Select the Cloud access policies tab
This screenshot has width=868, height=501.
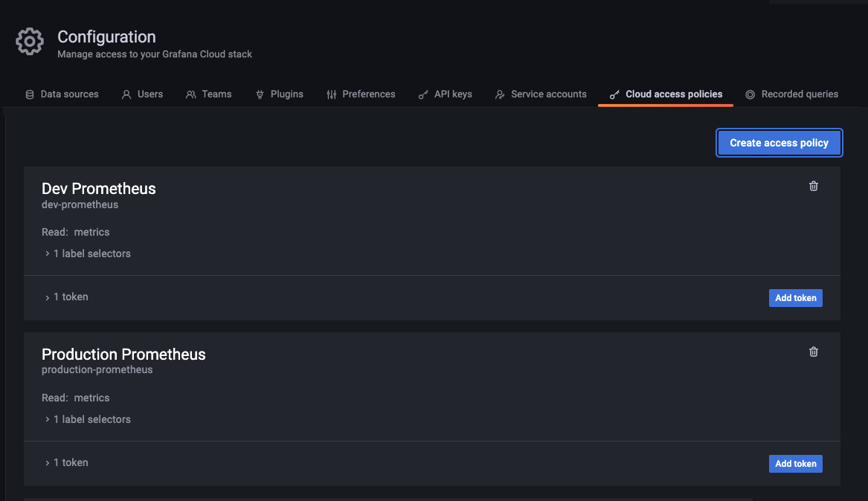click(x=666, y=94)
